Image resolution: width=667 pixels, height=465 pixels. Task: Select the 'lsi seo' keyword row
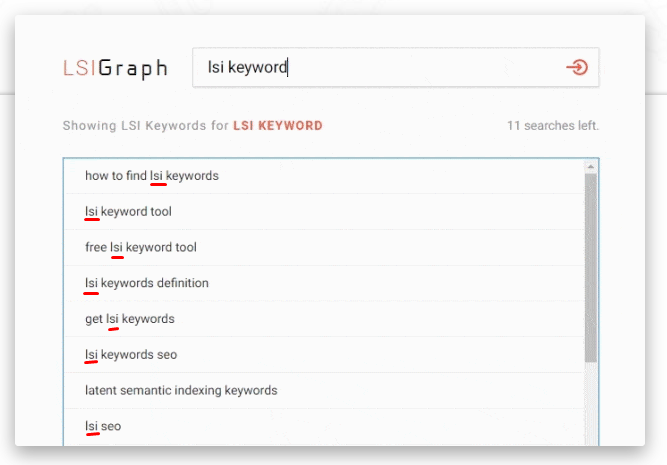click(103, 426)
